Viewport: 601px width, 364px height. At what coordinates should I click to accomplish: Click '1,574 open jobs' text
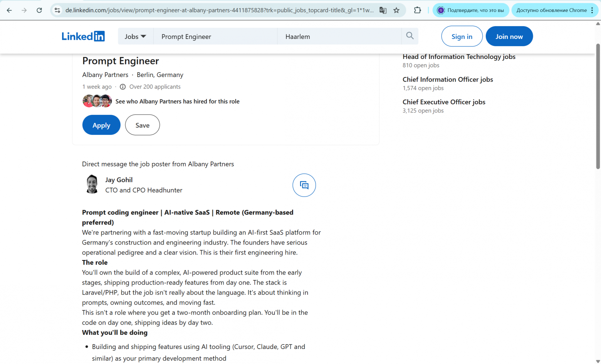(x=423, y=88)
